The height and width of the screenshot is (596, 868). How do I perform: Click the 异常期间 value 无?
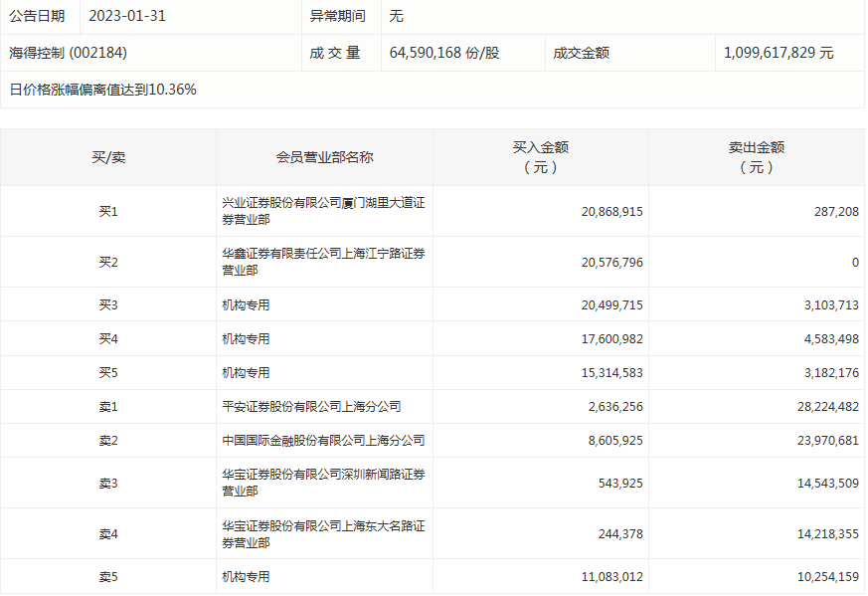[397, 16]
